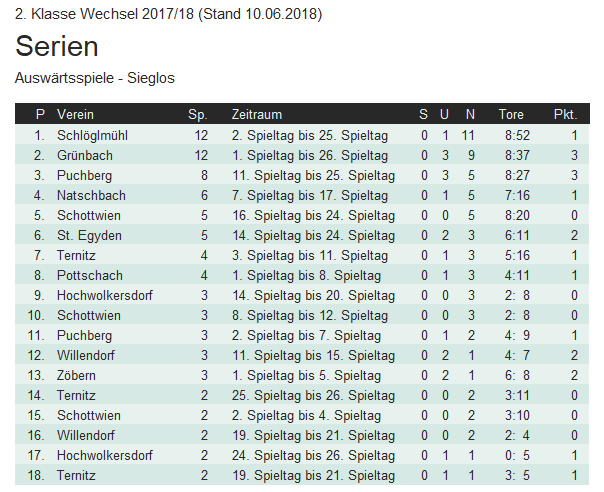
Task: Sort by the Tore column header
Action: pyautogui.click(x=511, y=115)
